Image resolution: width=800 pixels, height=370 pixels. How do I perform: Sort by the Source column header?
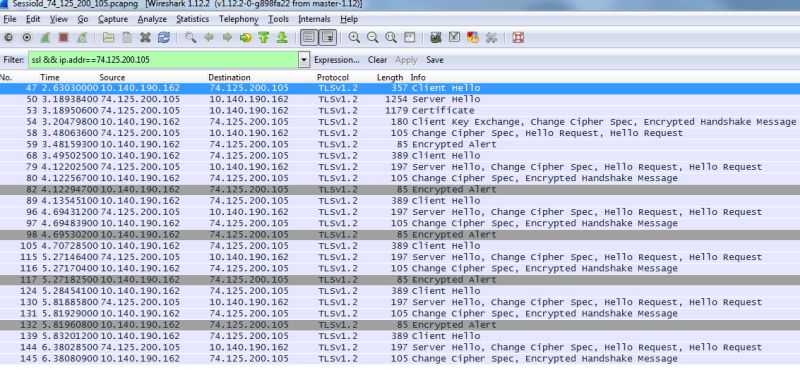pyautogui.click(x=112, y=78)
